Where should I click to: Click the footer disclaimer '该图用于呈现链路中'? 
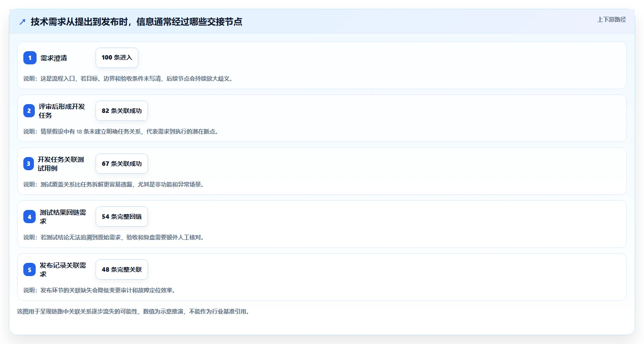(x=133, y=311)
